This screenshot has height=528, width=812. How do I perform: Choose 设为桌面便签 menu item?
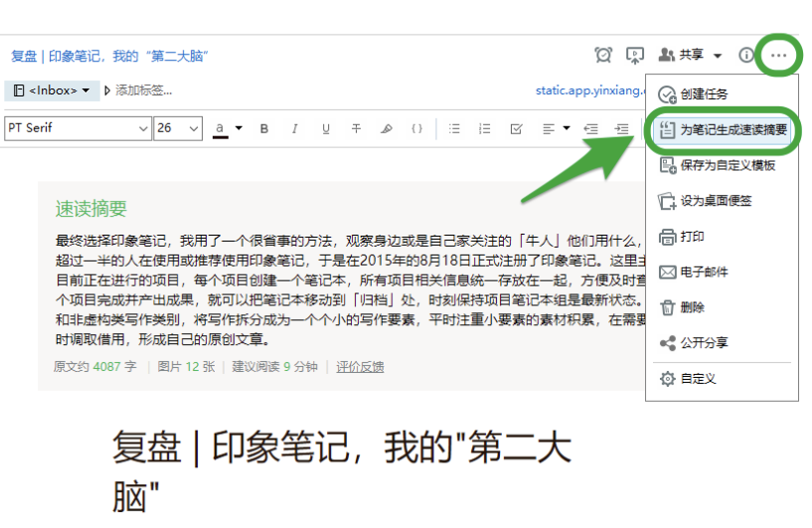[x=722, y=201]
